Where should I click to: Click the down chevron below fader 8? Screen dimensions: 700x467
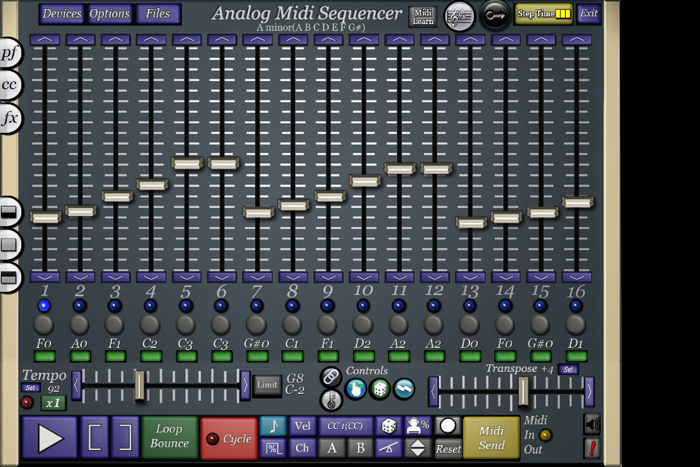point(293,276)
